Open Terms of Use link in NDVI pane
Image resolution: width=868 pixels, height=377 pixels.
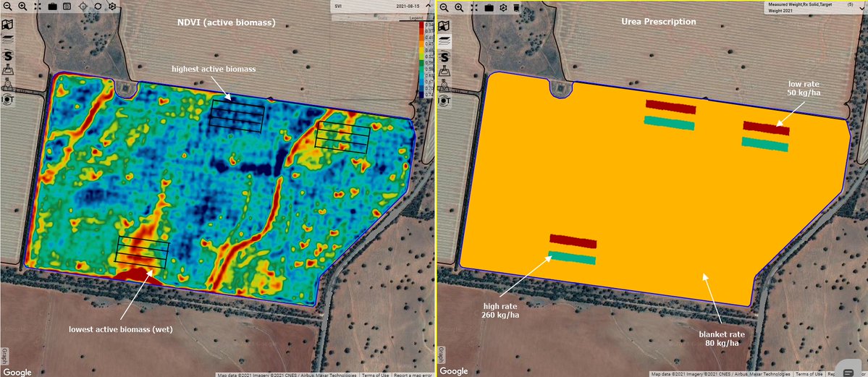click(x=376, y=375)
